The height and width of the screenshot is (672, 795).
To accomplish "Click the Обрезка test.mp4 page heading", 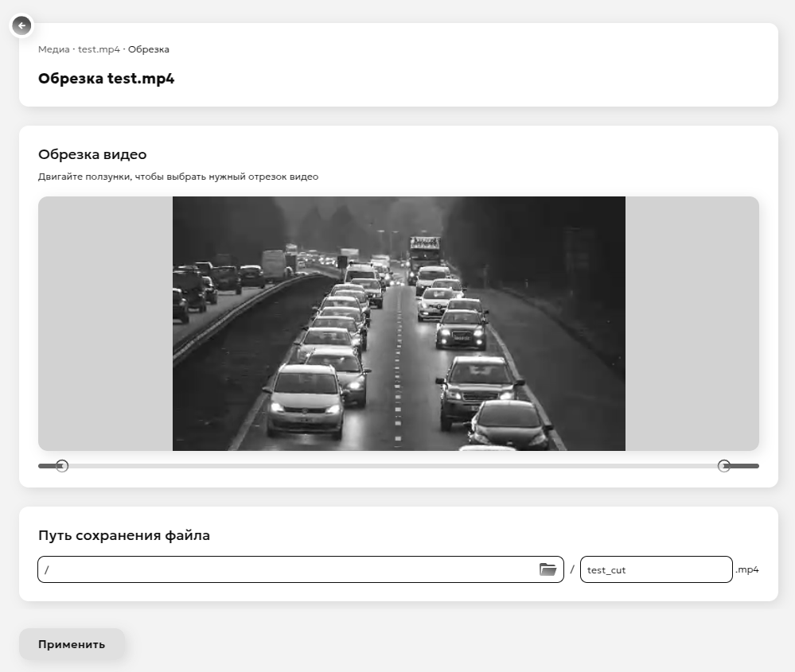I will click(106, 78).
